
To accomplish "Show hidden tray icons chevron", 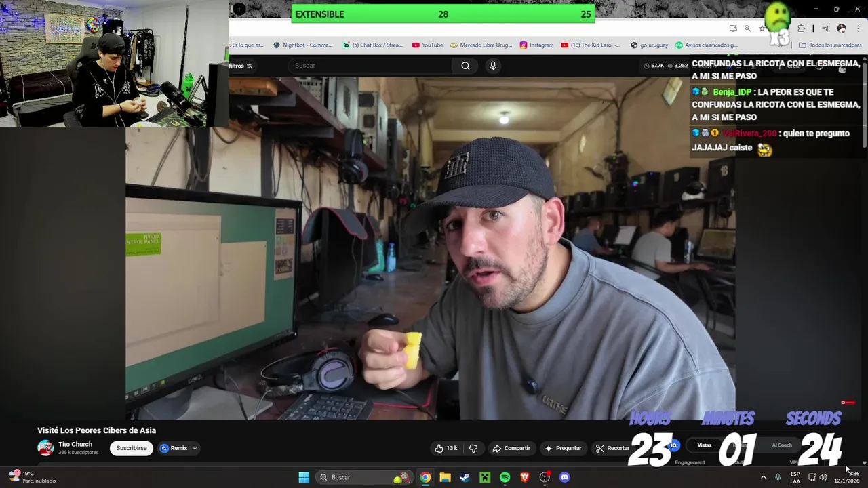I will point(763,477).
